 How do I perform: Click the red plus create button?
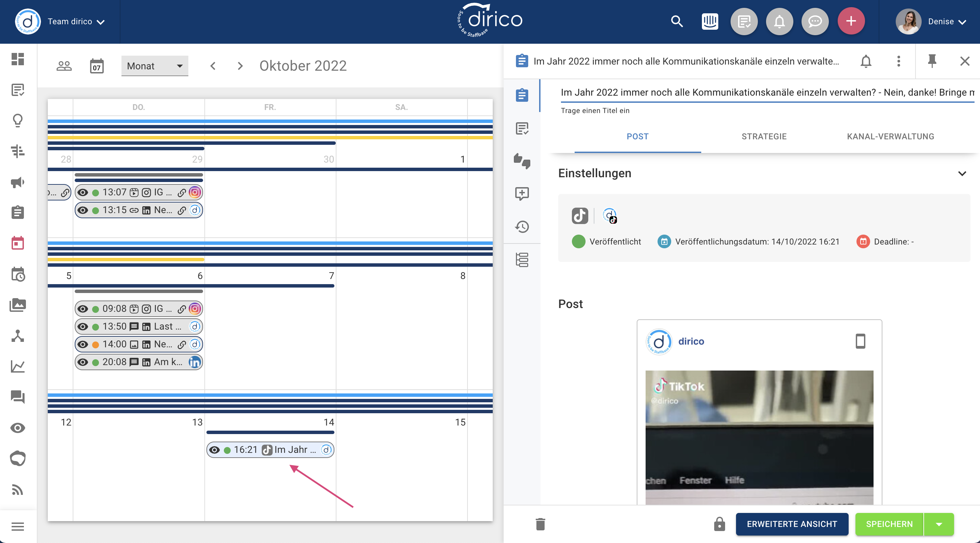point(851,21)
